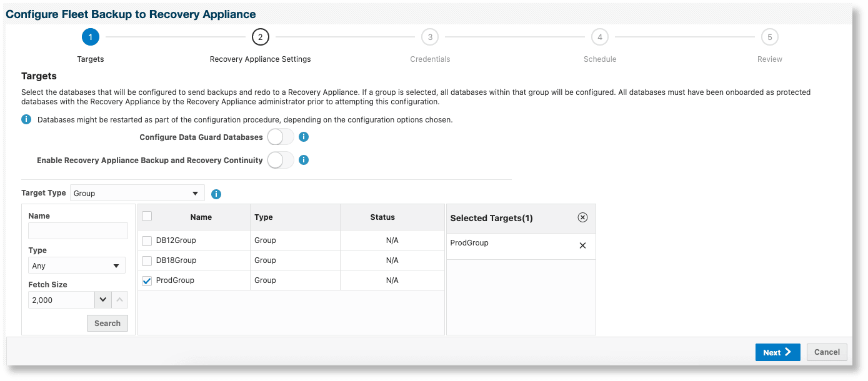Open the Target Type dropdown
This screenshot has width=868, height=381.
pyautogui.click(x=137, y=193)
